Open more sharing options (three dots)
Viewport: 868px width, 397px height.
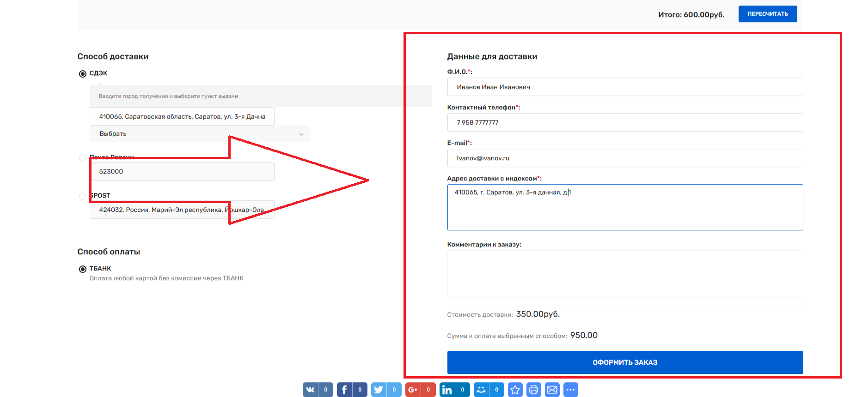point(570,390)
